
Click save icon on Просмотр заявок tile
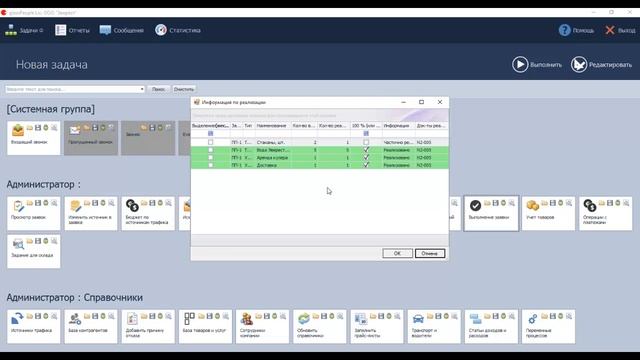pyautogui.click(x=38, y=203)
